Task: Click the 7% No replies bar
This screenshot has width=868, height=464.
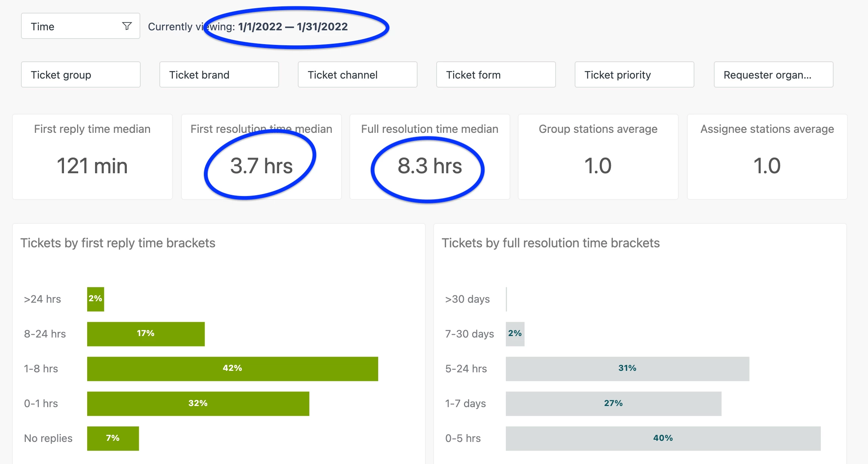Action: coord(113,438)
